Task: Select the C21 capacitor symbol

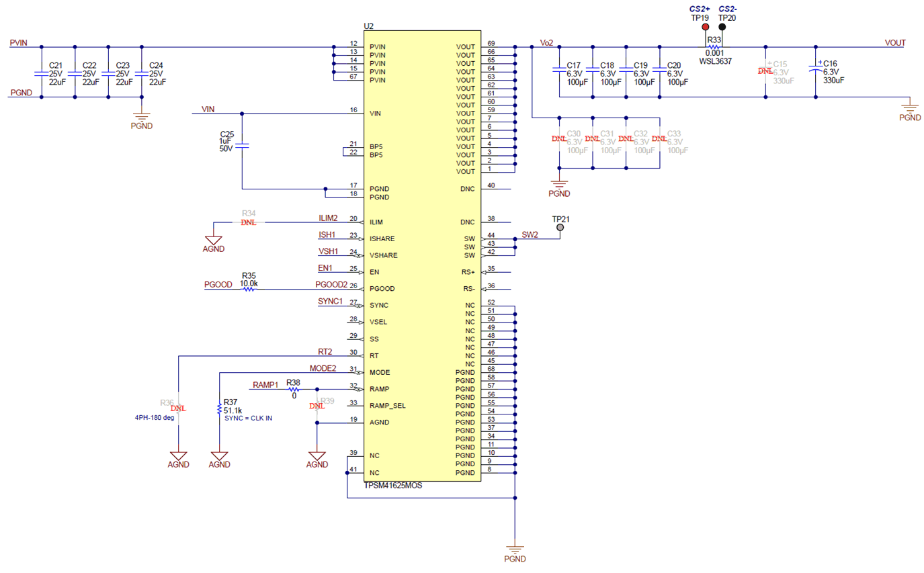Action: (41, 73)
